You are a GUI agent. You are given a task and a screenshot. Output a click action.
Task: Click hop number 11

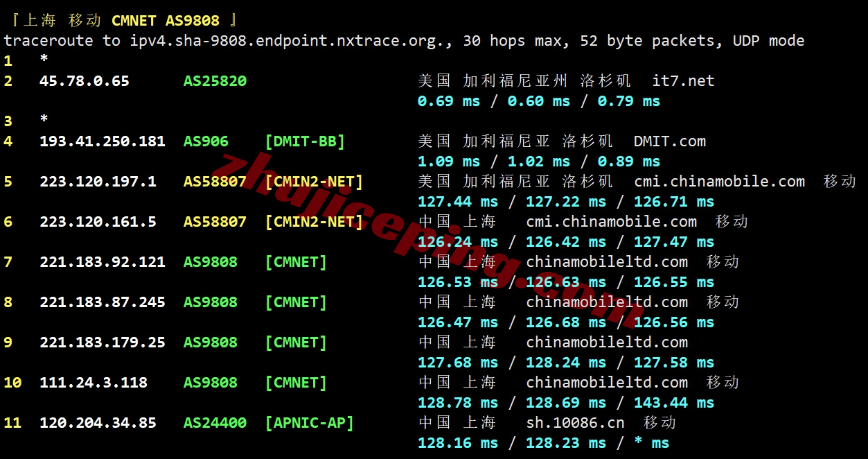[12, 423]
